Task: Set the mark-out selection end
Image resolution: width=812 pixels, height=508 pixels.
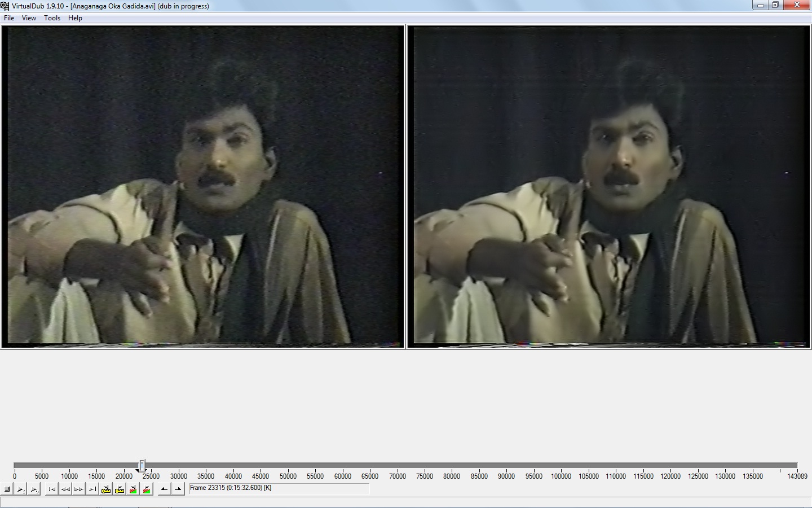Action: (178, 489)
